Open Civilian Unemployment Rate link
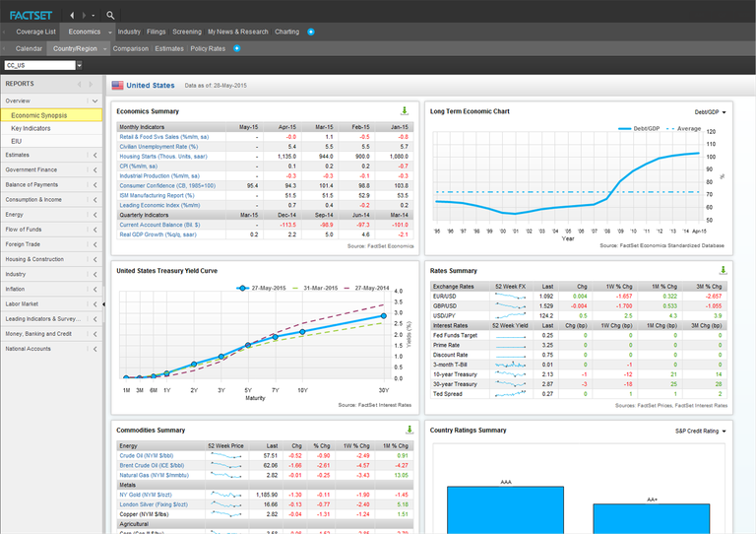 pyautogui.click(x=158, y=147)
